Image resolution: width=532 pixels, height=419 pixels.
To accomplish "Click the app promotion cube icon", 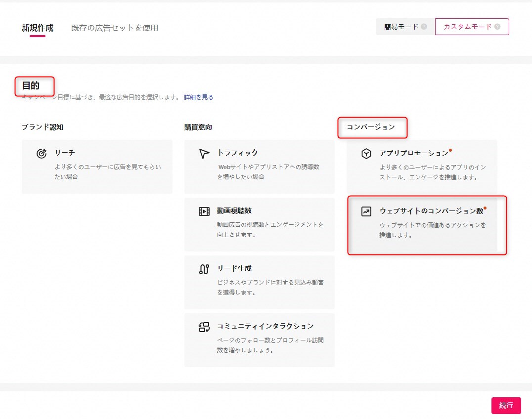I will click(366, 154).
